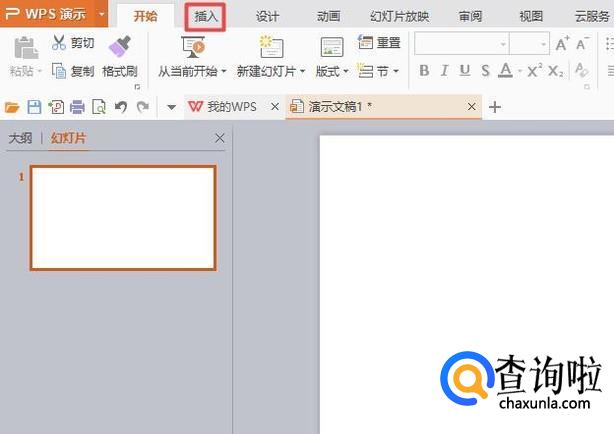Click the bullet list icon at ribbon edge
The height and width of the screenshot is (434, 614).
point(609,44)
